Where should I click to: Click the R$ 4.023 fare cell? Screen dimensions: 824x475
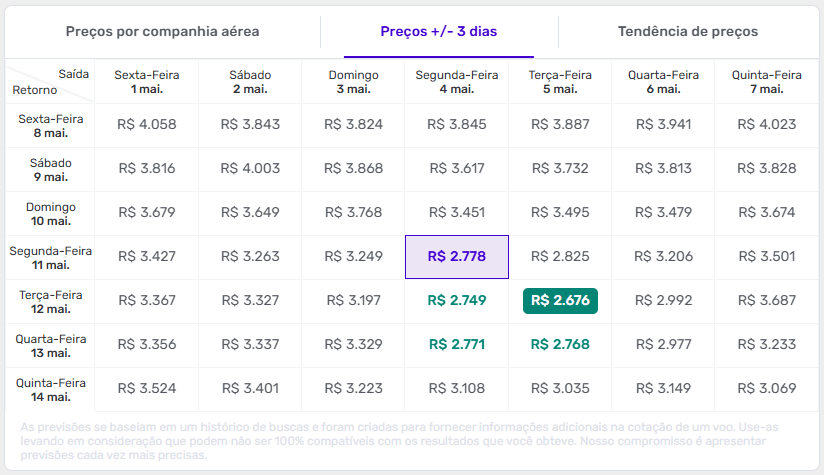pyautogui.click(x=767, y=125)
